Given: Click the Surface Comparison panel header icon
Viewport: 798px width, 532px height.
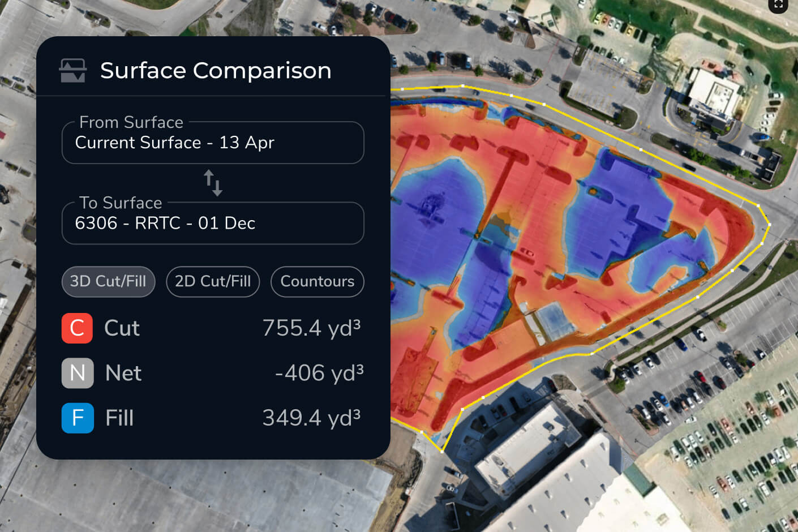Looking at the screenshot, I should point(73,71).
